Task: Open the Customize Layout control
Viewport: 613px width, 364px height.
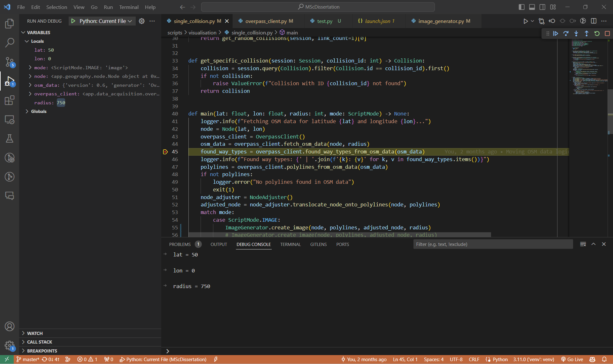Action: point(553,7)
